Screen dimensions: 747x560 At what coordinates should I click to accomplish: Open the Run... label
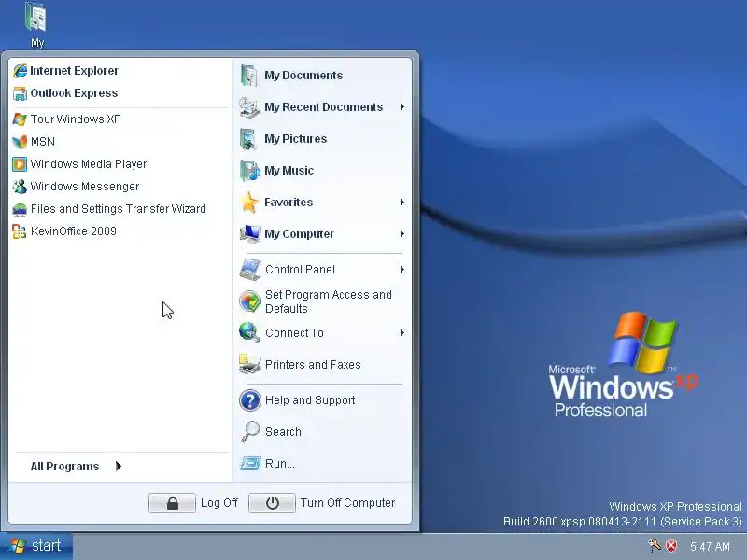(280, 464)
